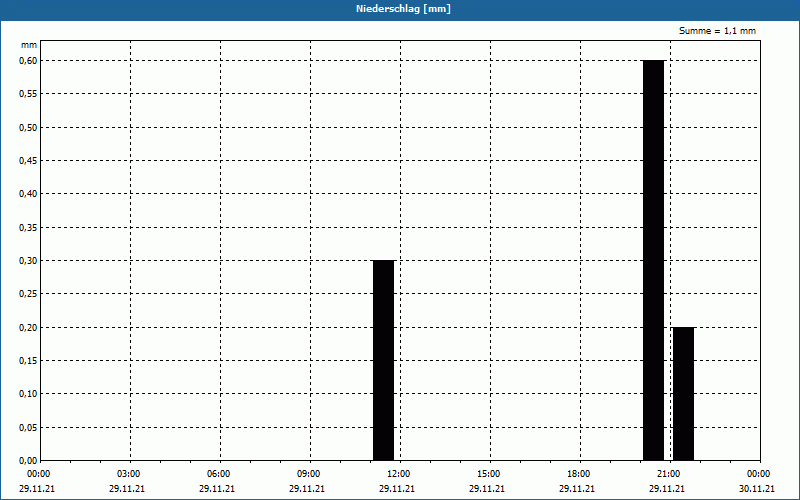Click the tallest 0,60 mm precipitation bar
This screenshot has width=800, height=500.
pos(654,260)
